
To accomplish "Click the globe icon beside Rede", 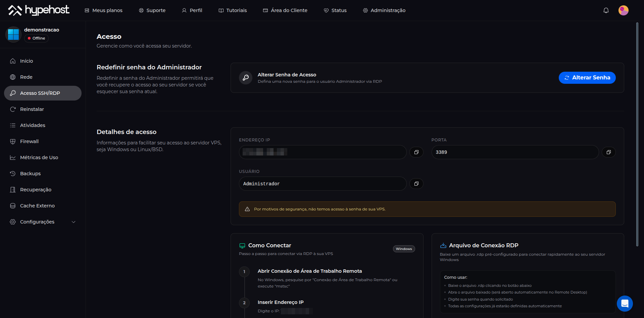I will click(x=13, y=77).
